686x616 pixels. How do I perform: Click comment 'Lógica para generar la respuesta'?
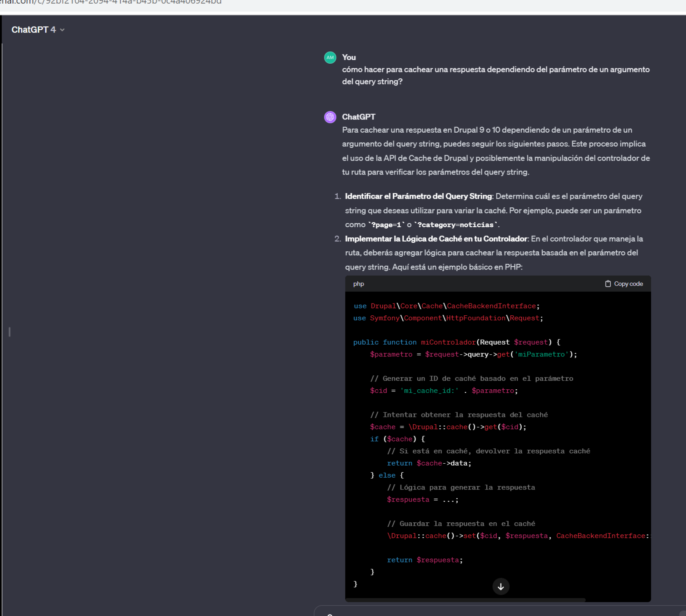[x=461, y=488]
